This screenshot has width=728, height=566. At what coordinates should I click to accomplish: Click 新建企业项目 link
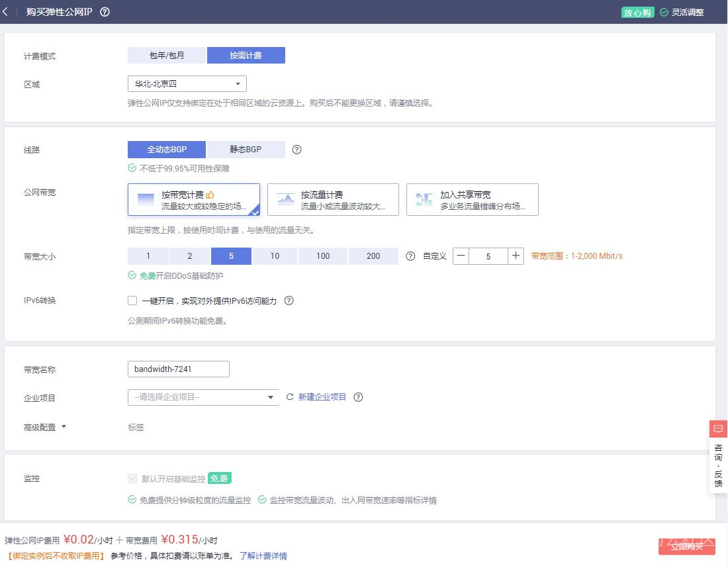pyautogui.click(x=322, y=397)
